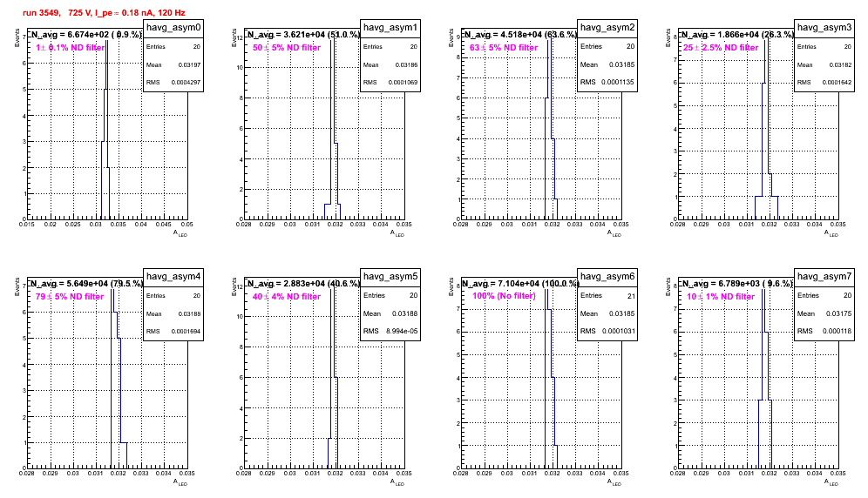Image resolution: width=868 pixels, height=498 pixels.
Task: Click N_avg = 7.104e+04 label
Action: pos(520,284)
